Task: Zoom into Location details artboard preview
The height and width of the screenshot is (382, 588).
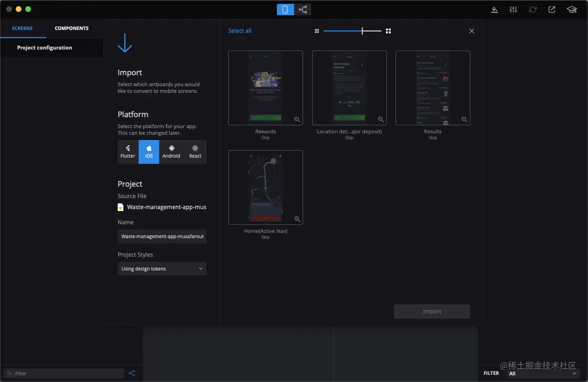Action: [381, 120]
